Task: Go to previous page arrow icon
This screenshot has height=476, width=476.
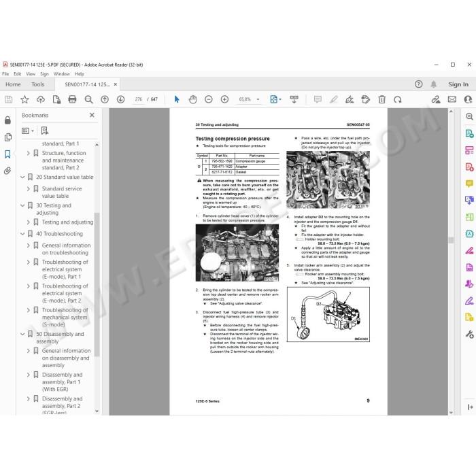Action: (105, 99)
